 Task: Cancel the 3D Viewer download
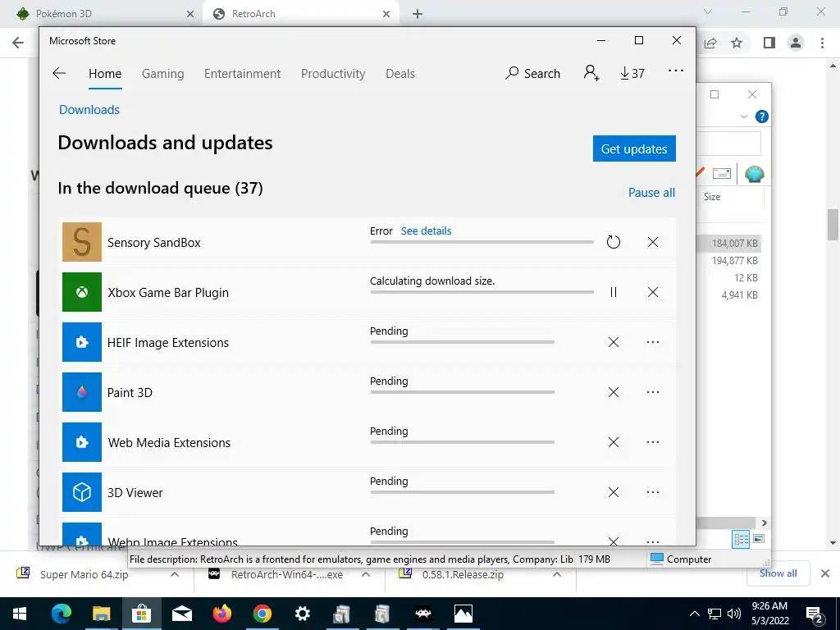coord(614,492)
